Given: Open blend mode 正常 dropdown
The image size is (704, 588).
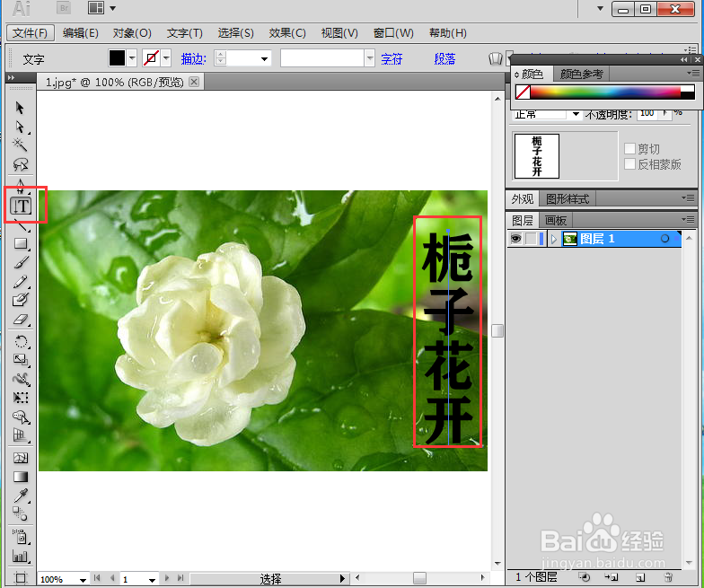Looking at the screenshot, I should [x=576, y=115].
